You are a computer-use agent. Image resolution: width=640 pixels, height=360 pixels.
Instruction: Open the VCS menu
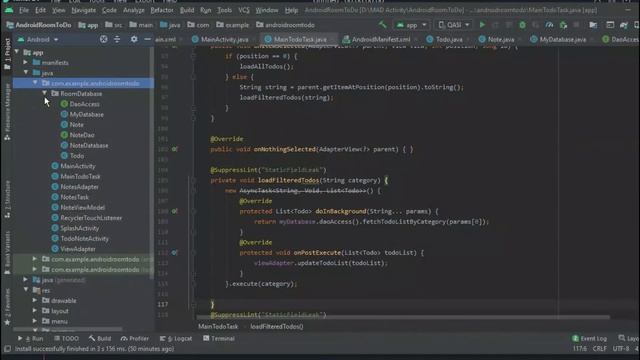coord(244,10)
